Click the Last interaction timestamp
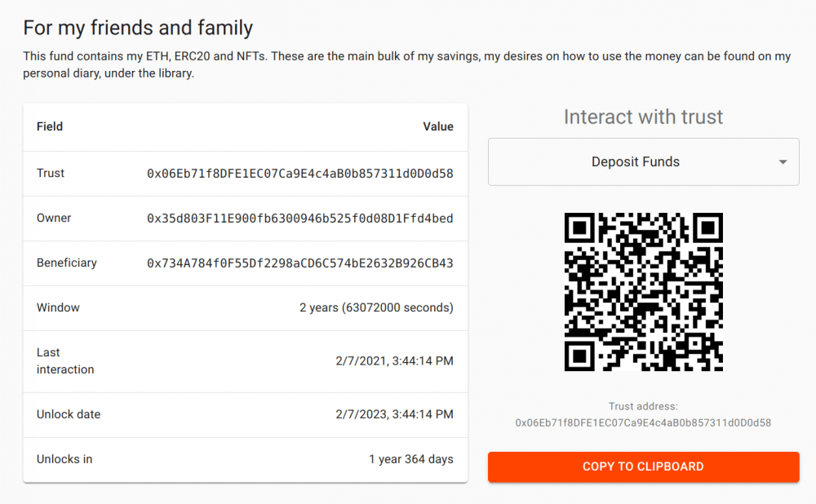816x504 pixels. pyautogui.click(x=394, y=361)
